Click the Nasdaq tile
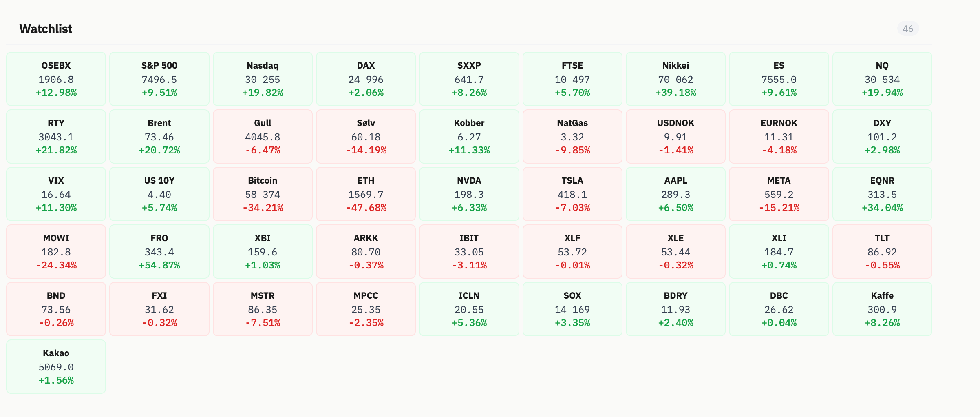 (263, 79)
